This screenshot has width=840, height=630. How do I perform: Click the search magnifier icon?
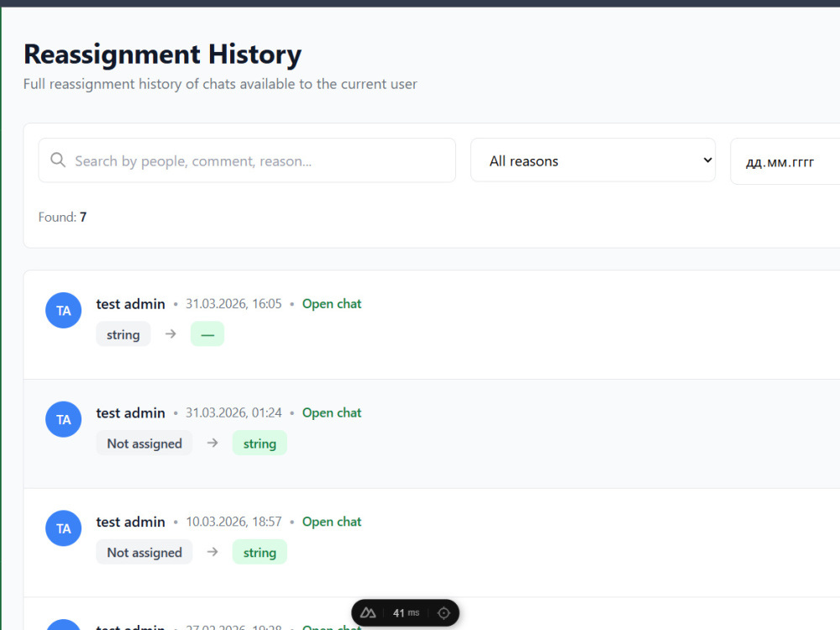click(58, 160)
